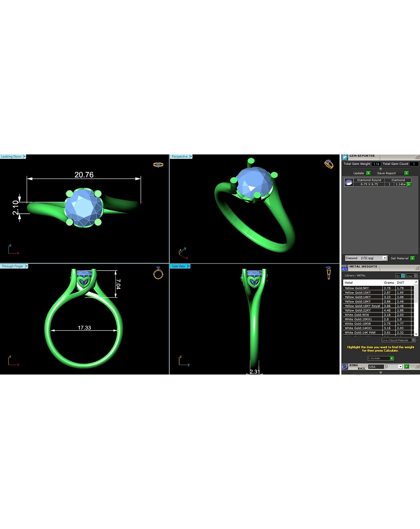
Task: Click the Perspective viewport ring icon
Action: [x=329, y=164]
